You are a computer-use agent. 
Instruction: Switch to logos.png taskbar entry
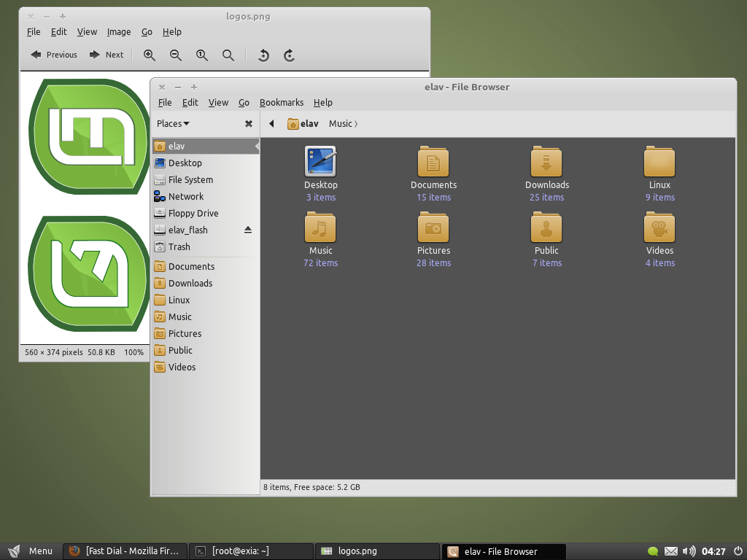pos(377,551)
